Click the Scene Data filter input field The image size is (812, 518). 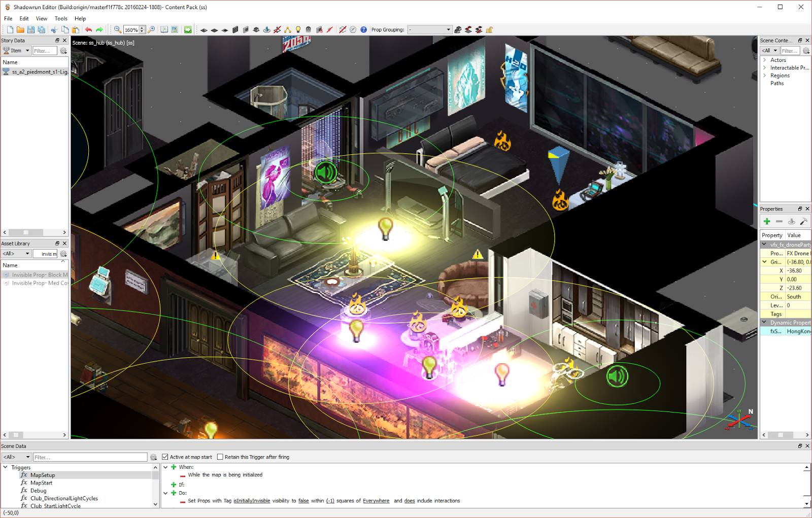tap(90, 457)
